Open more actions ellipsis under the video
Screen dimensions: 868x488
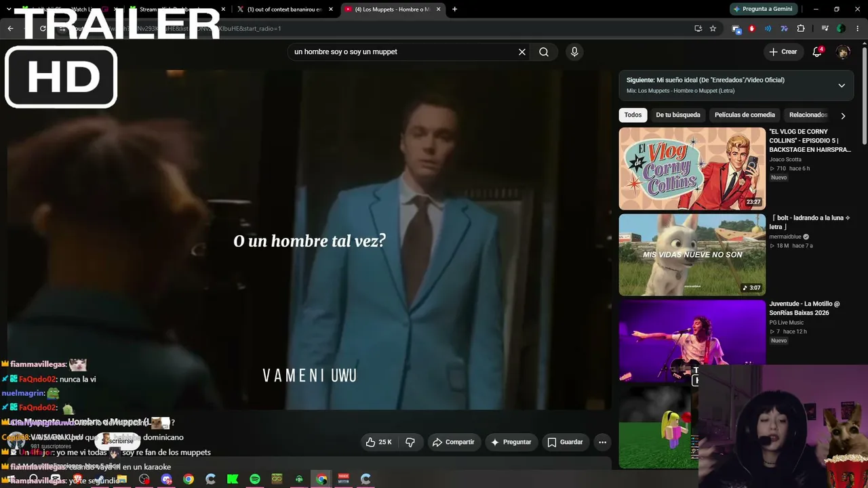[x=602, y=442]
